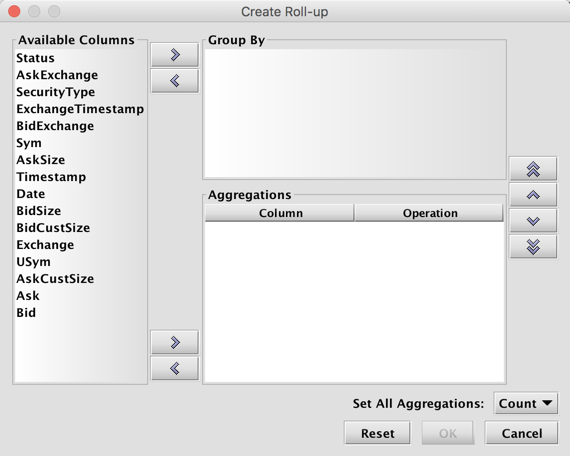Remove column from Group By list

175,81
